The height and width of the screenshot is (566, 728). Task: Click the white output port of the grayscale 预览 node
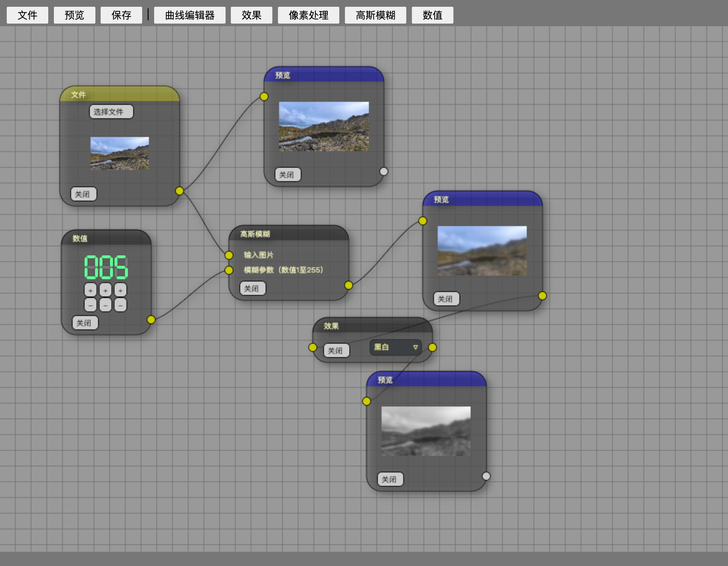coord(486,476)
